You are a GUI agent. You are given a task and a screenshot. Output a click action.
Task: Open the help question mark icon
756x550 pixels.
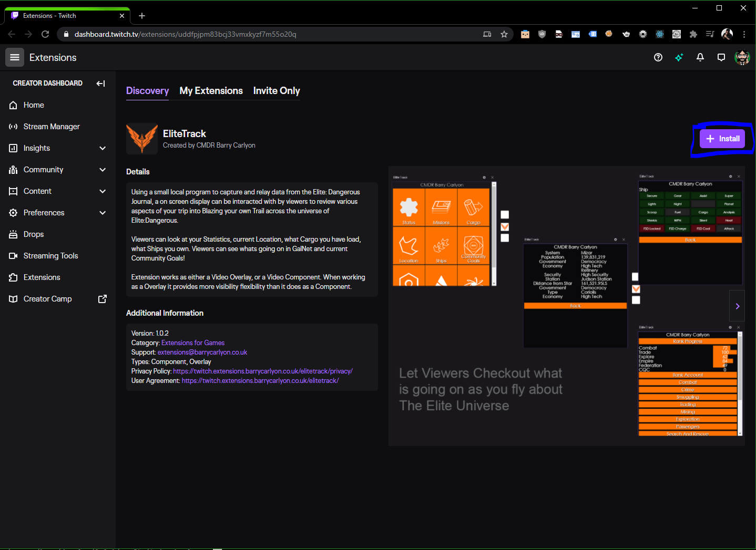pyautogui.click(x=658, y=57)
